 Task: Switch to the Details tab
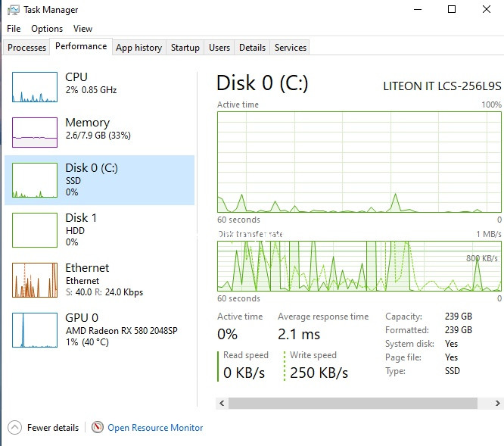click(x=252, y=48)
